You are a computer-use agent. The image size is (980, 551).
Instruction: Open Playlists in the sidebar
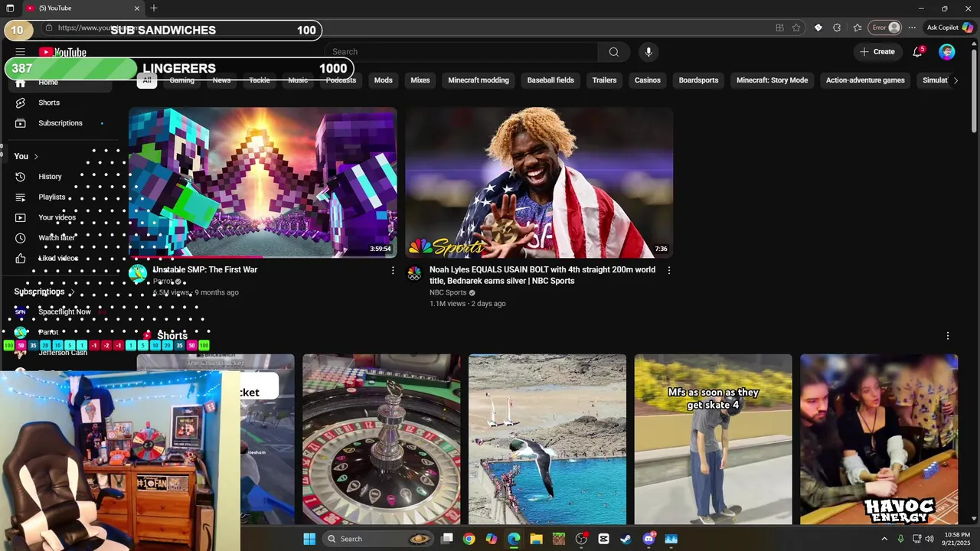click(x=51, y=197)
